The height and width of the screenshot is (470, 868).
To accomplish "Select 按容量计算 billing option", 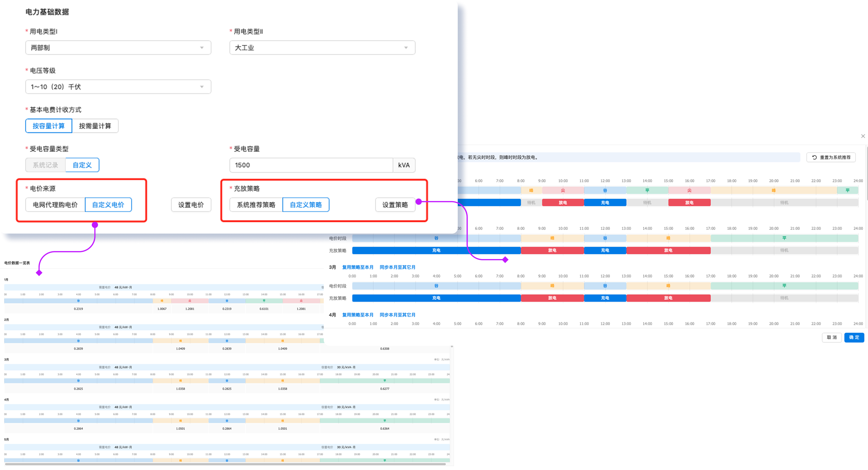I will click(x=49, y=126).
